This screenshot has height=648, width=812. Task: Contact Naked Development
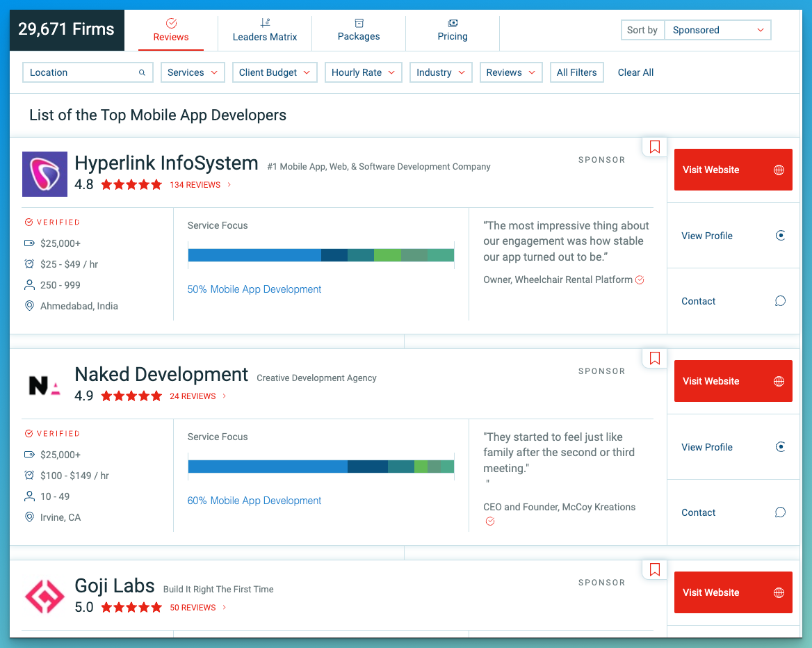(x=733, y=512)
